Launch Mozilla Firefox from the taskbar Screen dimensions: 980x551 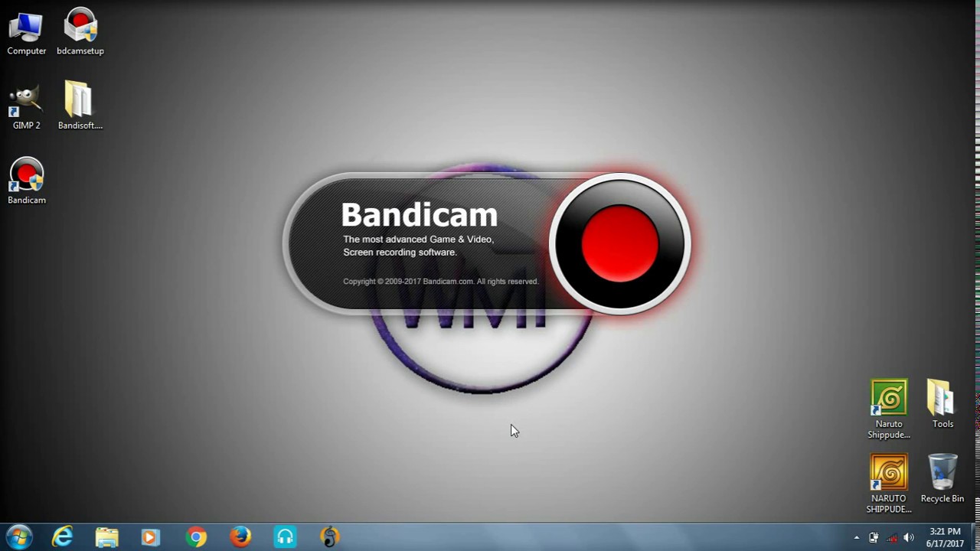(240, 537)
